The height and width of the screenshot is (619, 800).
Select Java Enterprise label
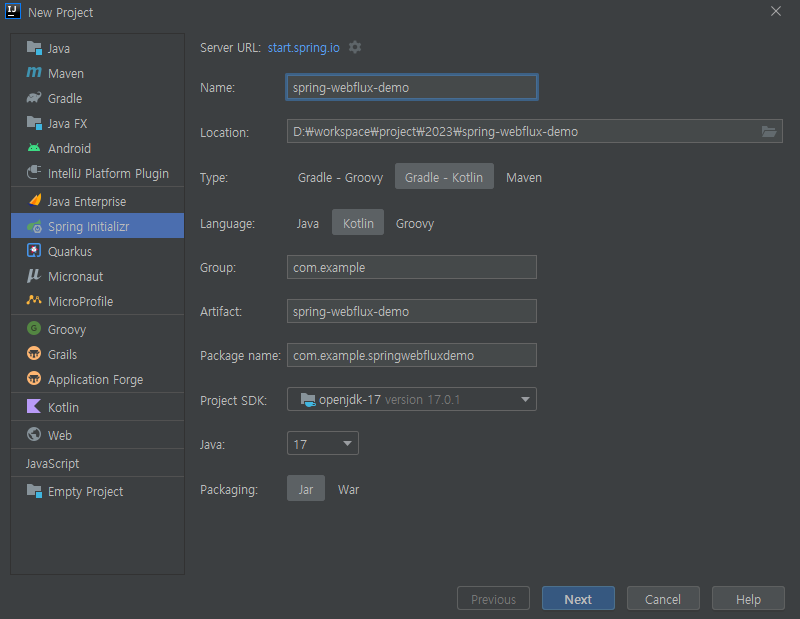point(87,202)
